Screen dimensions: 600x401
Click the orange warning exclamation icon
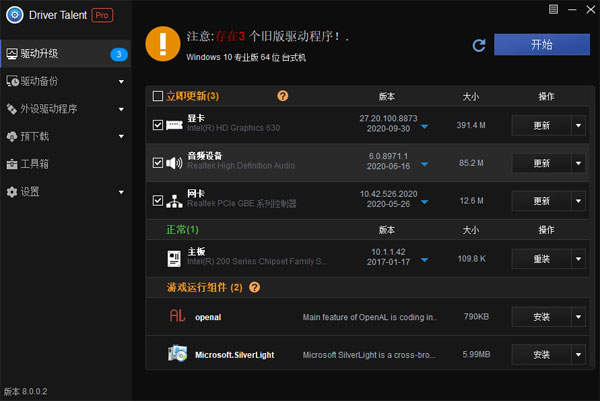(x=163, y=44)
